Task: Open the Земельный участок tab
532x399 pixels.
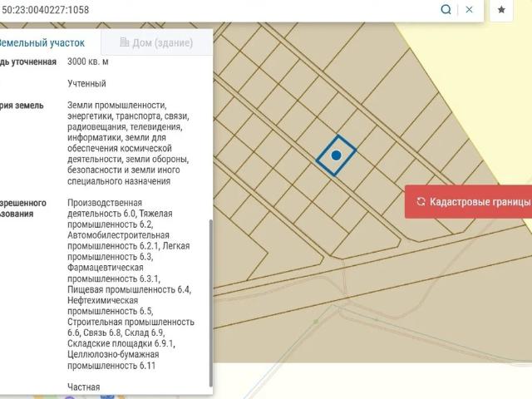Action: coord(42,43)
